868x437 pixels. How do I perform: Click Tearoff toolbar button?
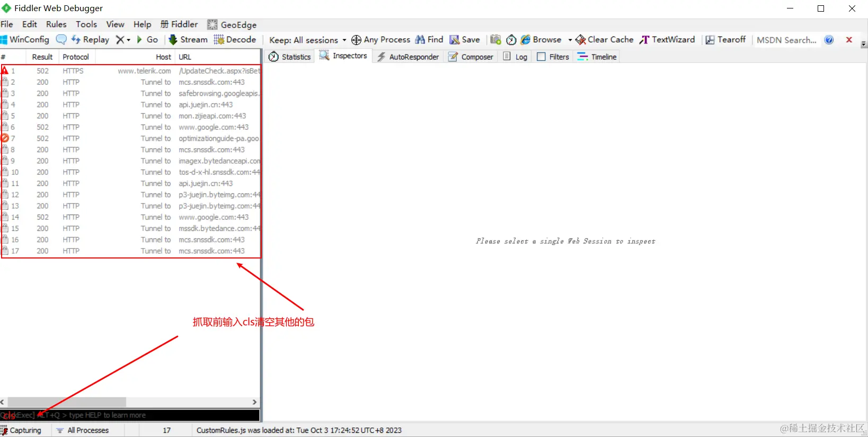pyautogui.click(x=725, y=40)
